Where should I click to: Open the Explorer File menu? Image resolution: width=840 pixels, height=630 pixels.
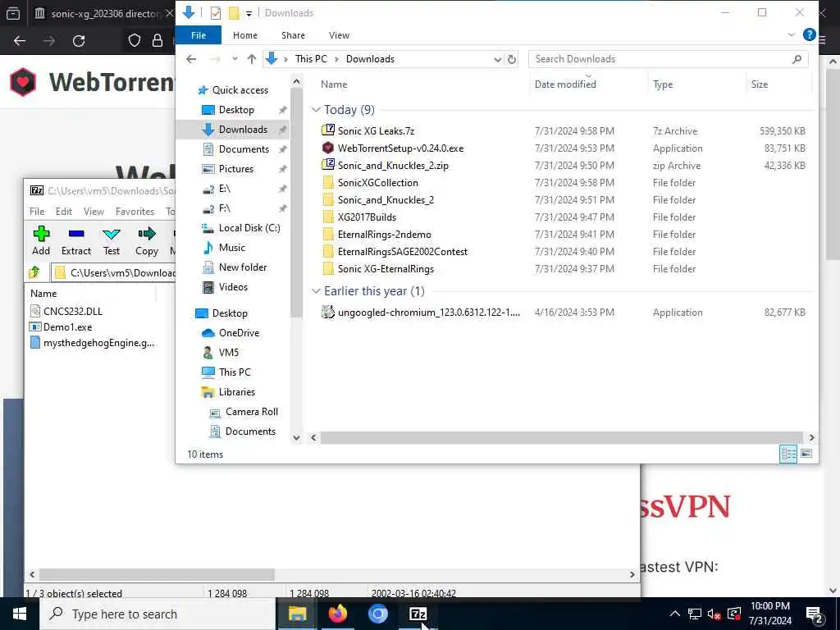coord(199,35)
